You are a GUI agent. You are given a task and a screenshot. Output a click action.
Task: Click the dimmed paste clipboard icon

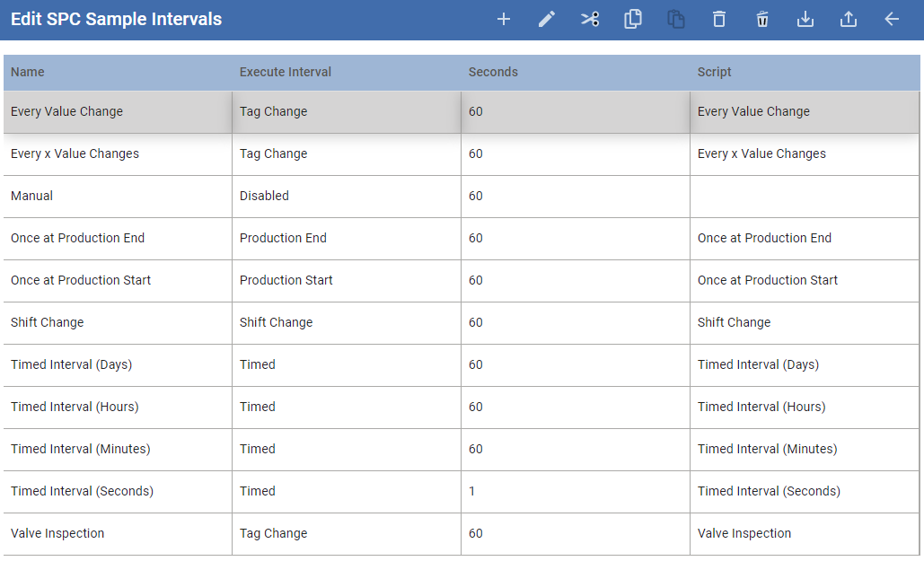[x=676, y=19]
